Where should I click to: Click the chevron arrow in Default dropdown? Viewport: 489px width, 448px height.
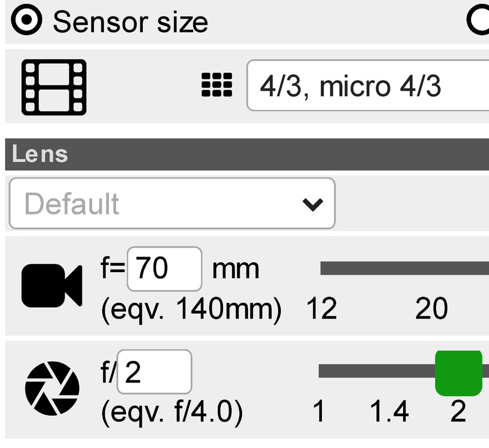tap(313, 204)
